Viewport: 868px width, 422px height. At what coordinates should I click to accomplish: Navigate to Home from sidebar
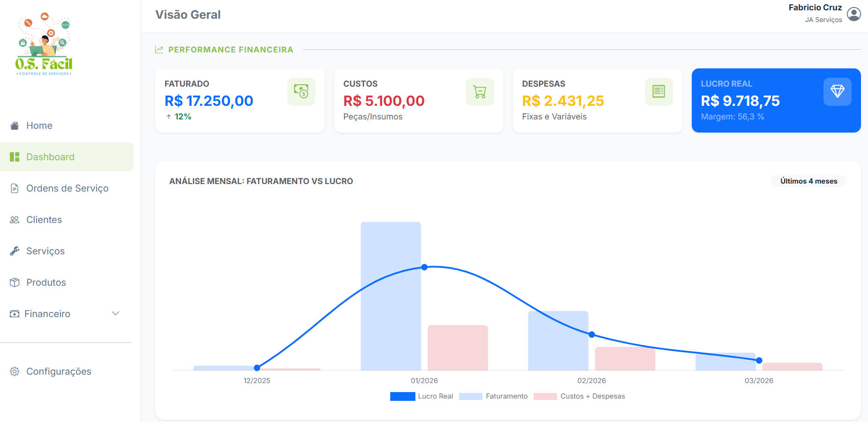[x=39, y=125]
